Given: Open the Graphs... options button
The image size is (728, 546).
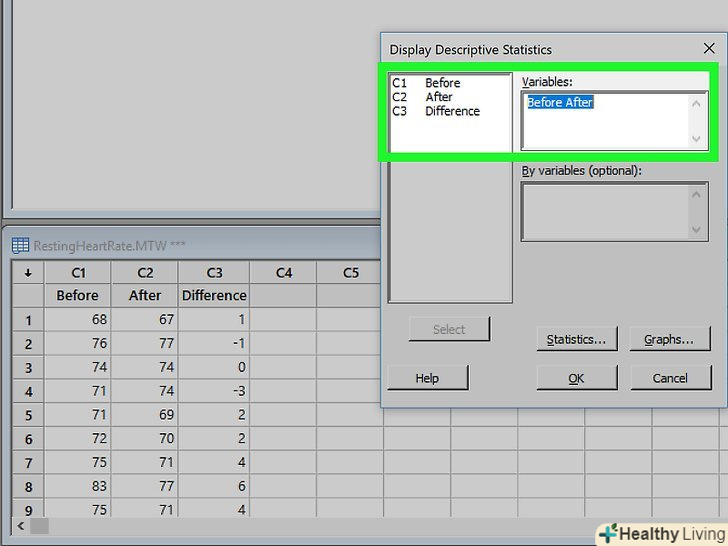Looking at the screenshot, I should pyautogui.click(x=668, y=339).
